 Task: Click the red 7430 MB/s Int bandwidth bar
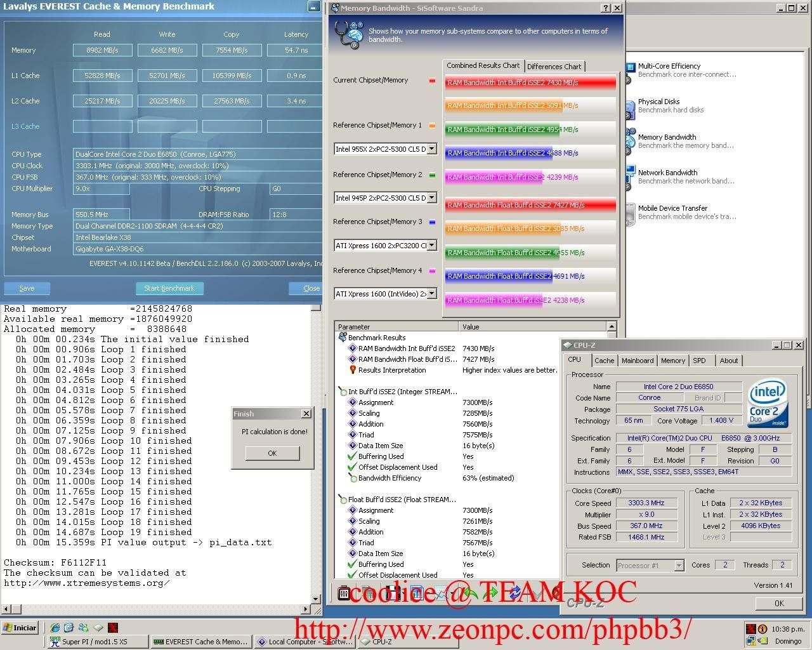click(530, 83)
